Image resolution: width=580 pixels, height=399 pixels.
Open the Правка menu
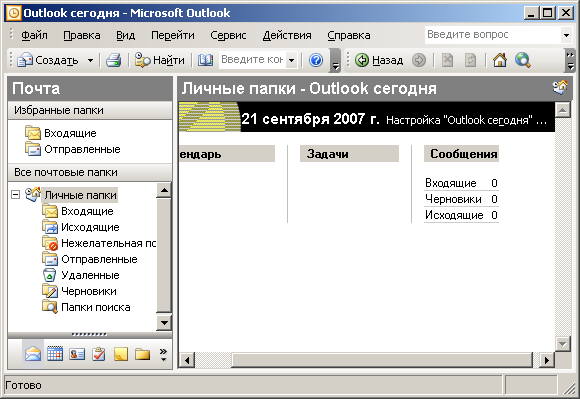pos(82,35)
